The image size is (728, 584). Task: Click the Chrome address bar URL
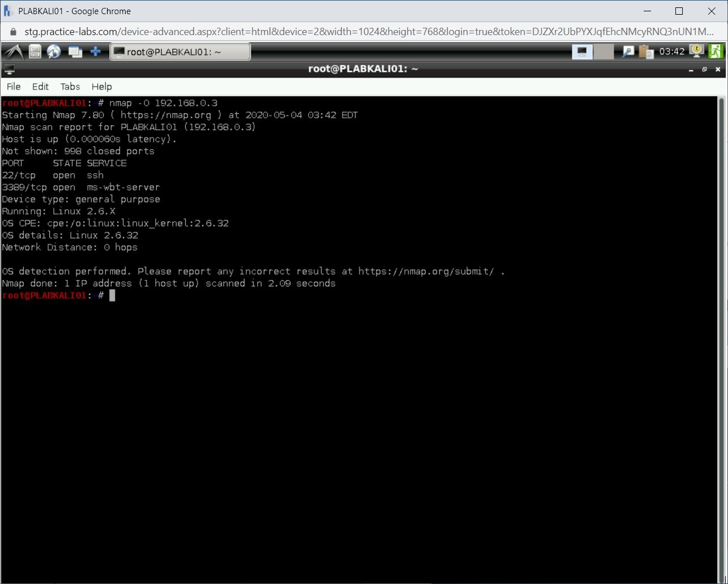tap(368, 32)
